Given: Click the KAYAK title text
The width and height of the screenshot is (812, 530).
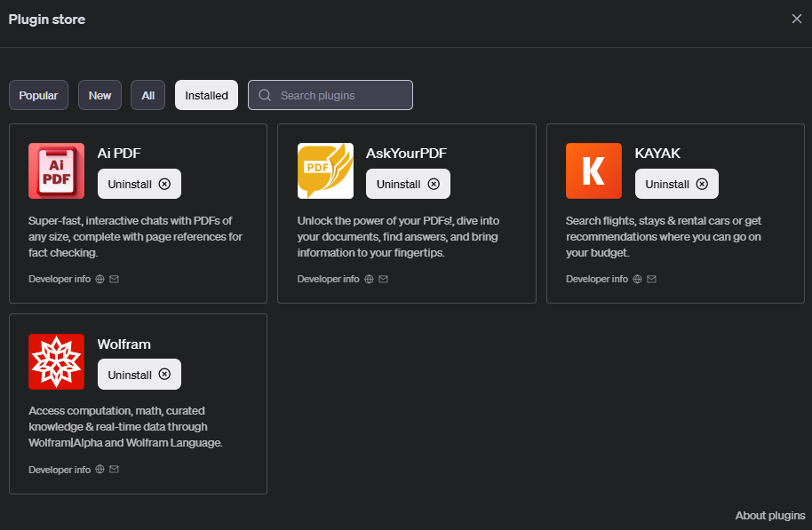Looking at the screenshot, I should point(657,154).
